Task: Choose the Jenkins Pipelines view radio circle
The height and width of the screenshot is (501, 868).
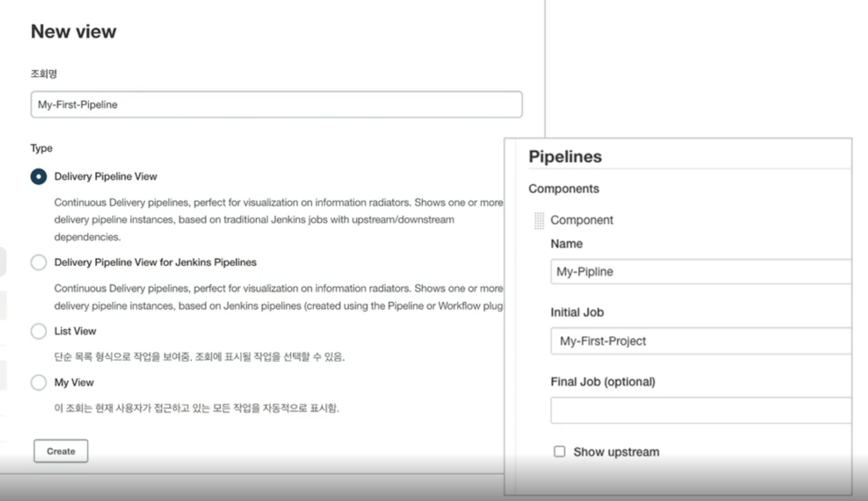Action: (38, 263)
